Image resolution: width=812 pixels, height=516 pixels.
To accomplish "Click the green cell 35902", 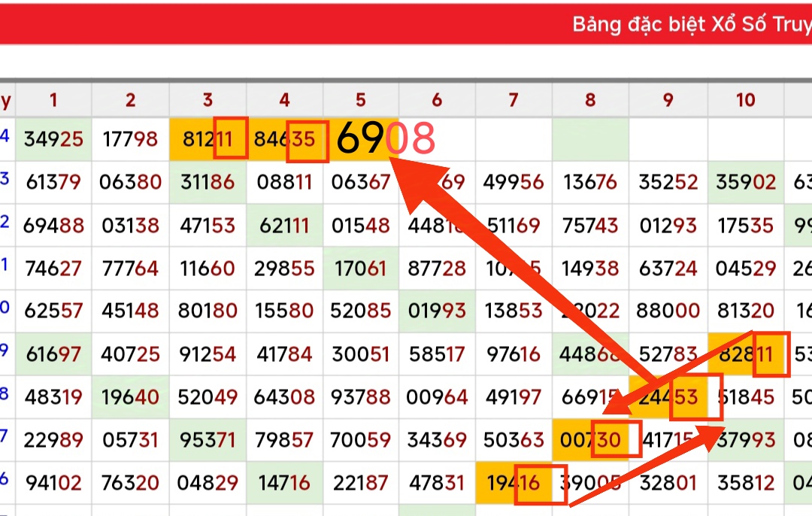I will 745,182.
